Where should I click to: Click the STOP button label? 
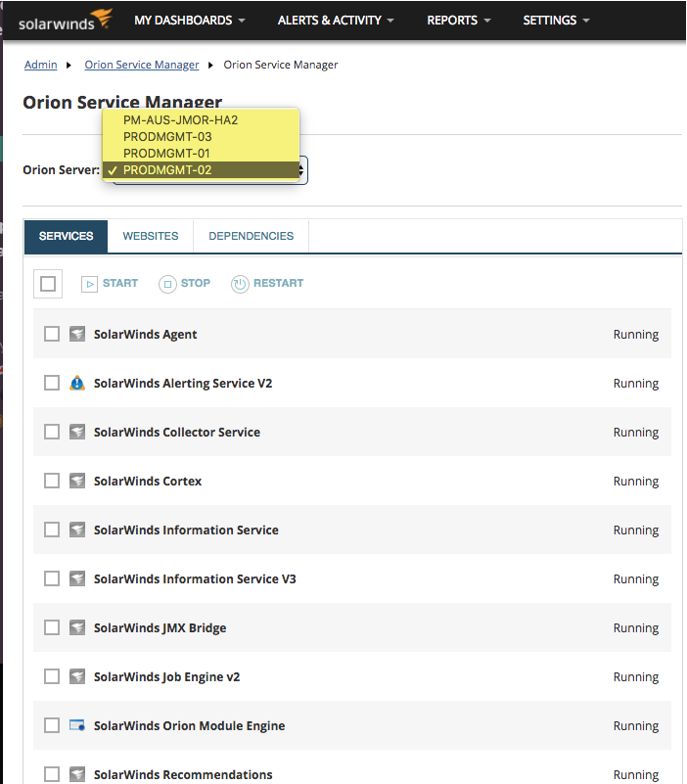196,283
